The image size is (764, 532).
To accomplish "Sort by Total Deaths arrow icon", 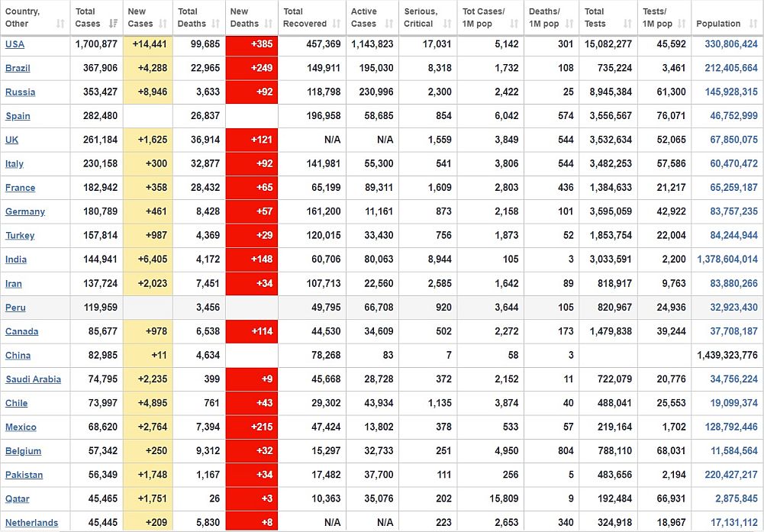I will tap(215, 24).
